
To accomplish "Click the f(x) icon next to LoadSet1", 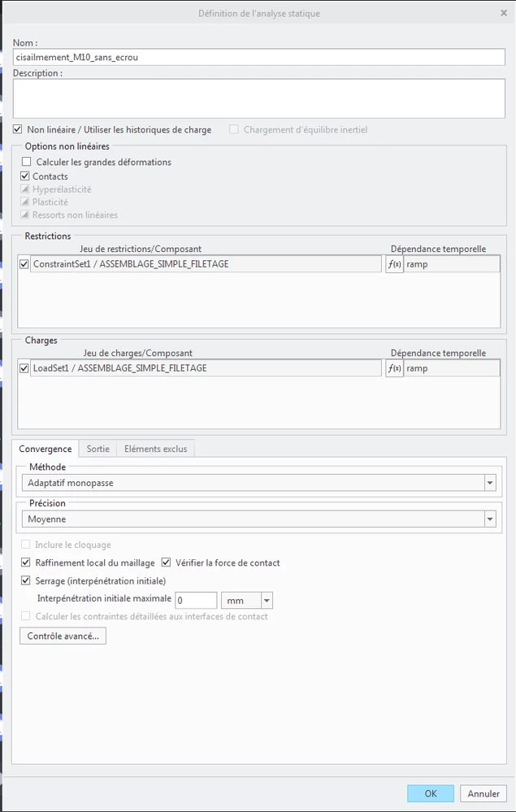I will click(x=394, y=367).
